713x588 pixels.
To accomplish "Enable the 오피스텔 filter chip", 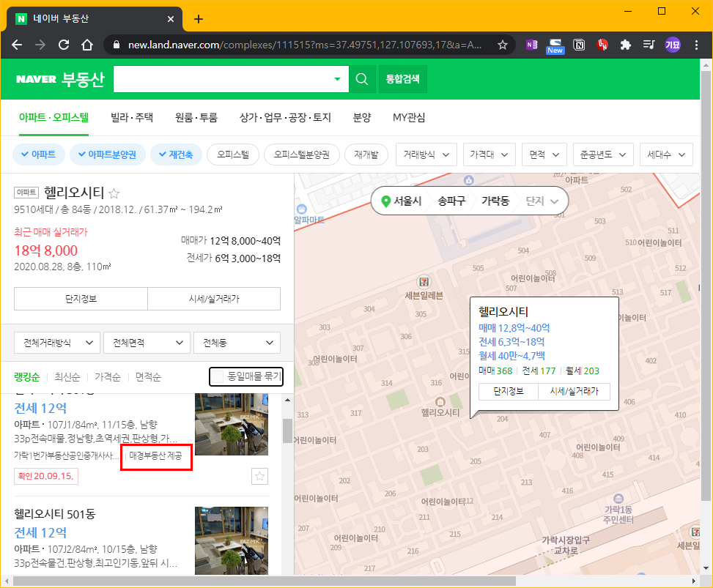I will click(x=233, y=155).
